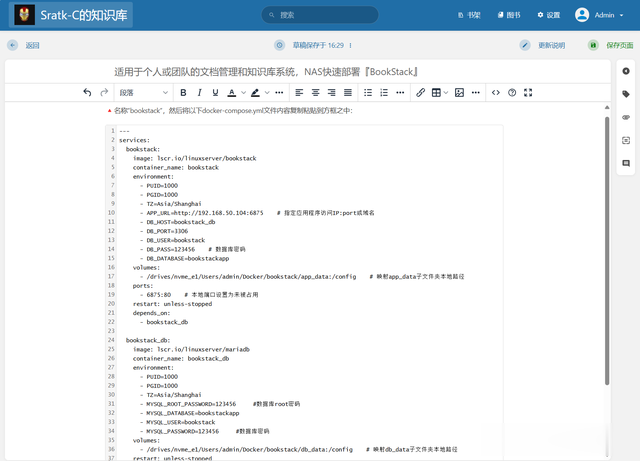Open the table dropdown arrow
Screen dimensions: 640x461
point(446,93)
